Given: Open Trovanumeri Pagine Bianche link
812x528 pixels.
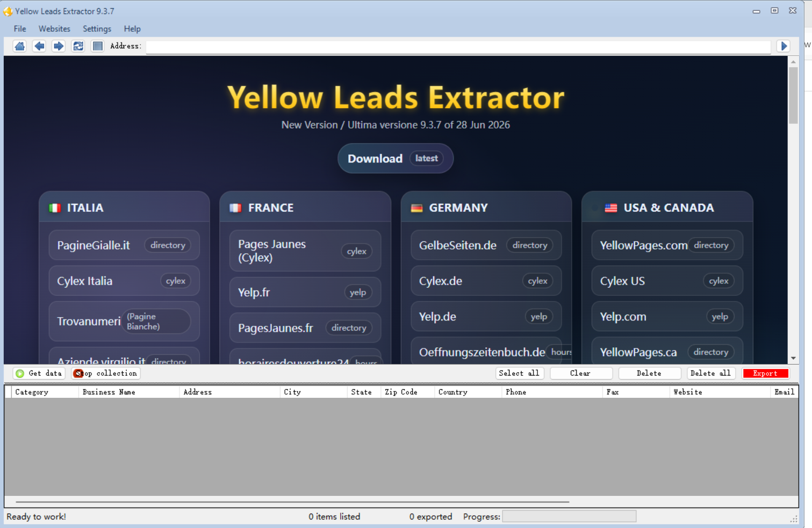Looking at the screenshot, I should coord(124,321).
